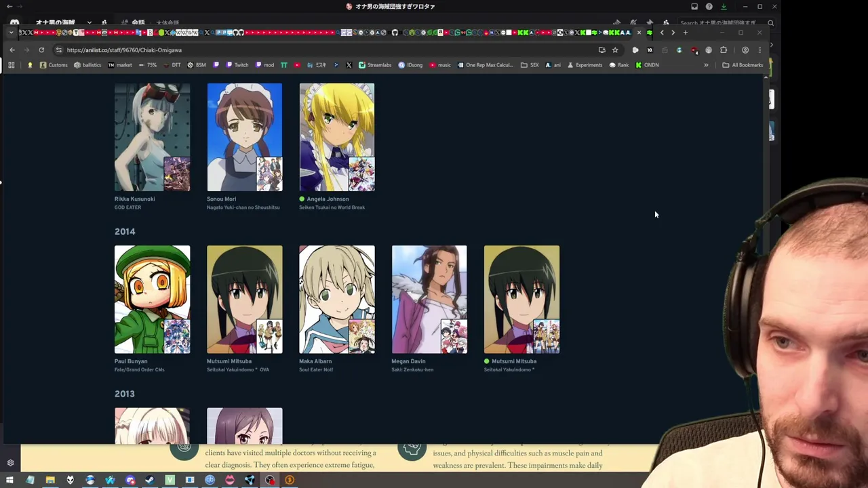
Task: Open a new tab with the plus button
Action: [x=685, y=33]
